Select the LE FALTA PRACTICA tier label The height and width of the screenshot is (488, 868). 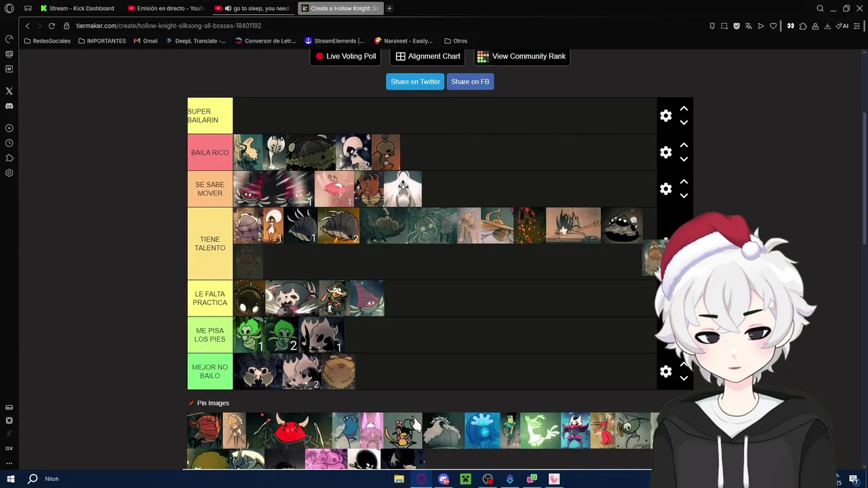click(210, 298)
